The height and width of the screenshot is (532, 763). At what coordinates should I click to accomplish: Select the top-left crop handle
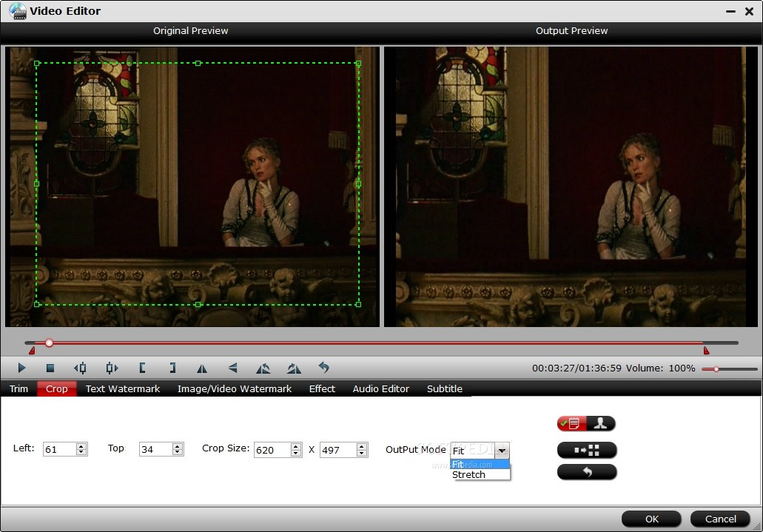[37, 64]
